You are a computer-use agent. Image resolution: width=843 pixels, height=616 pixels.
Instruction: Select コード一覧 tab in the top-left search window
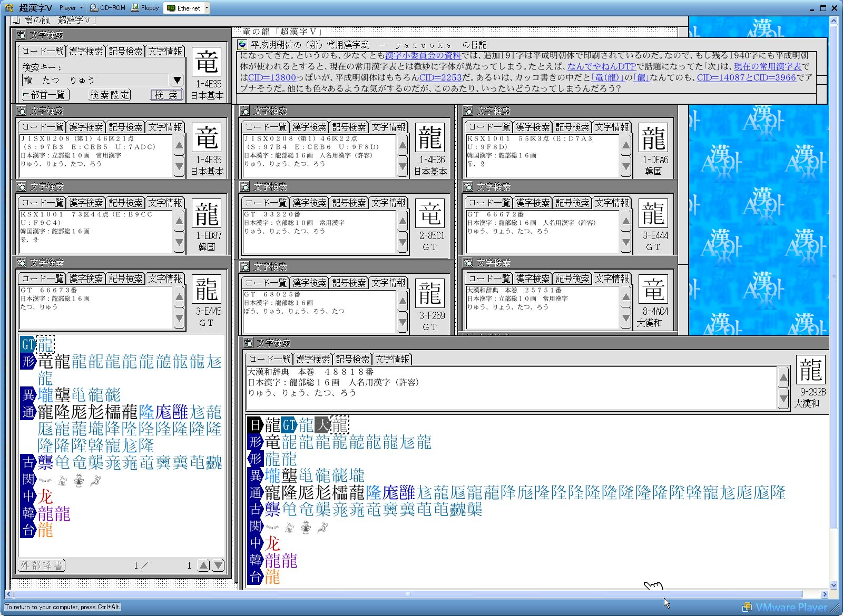click(x=43, y=51)
